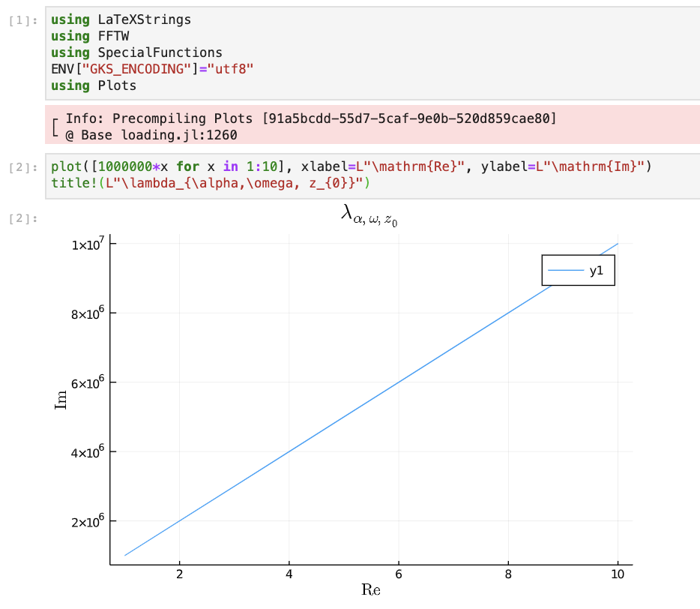Image resolution: width=700 pixels, height=609 pixels.
Task: Click the Im axis label
Action: 61,399
